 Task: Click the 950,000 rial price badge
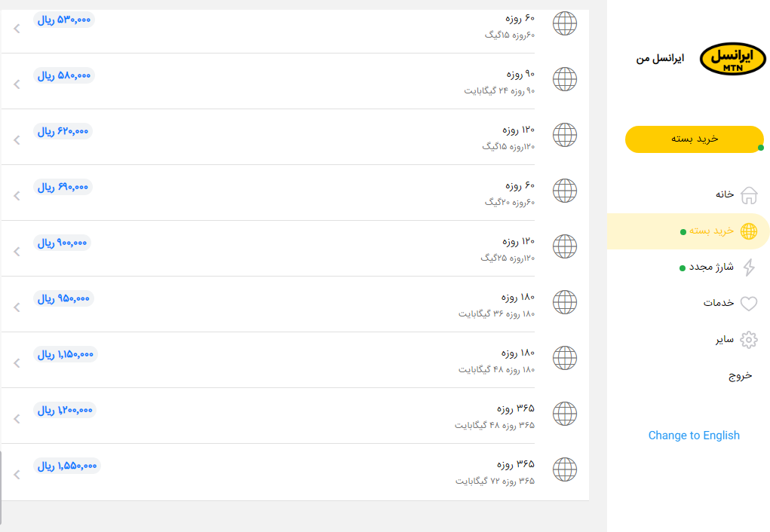pos(63,298)
